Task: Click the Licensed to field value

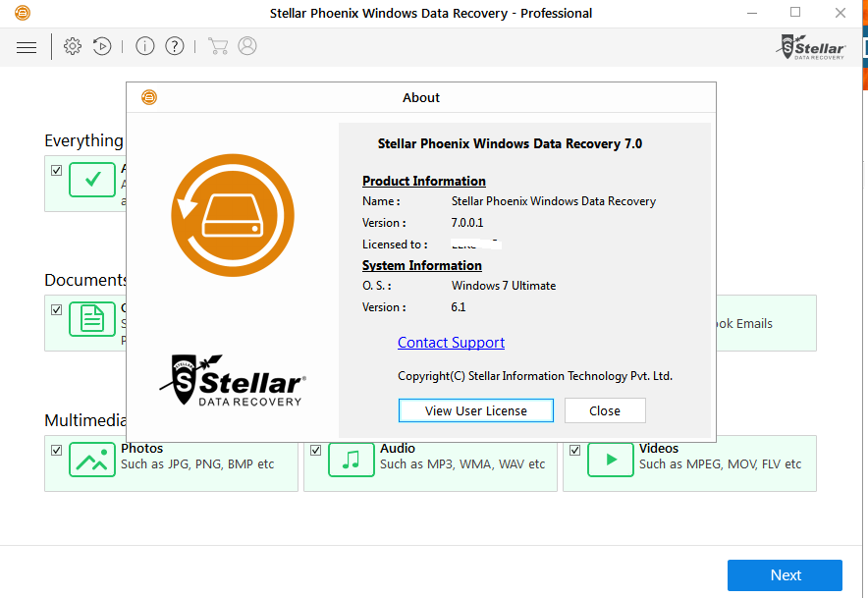Action: pyautogui.click(x=476, y=245)
